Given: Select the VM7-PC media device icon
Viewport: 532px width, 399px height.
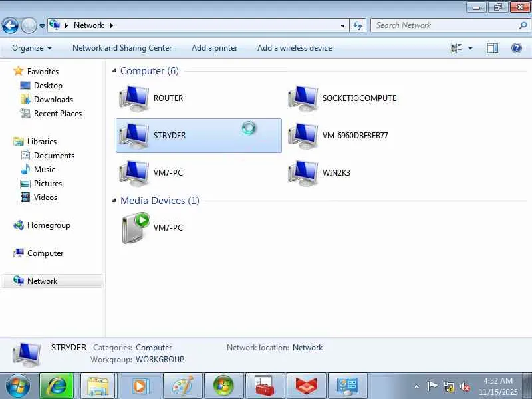Looking at the screenshot, I should pyautogui.click(x=136, y=228).
